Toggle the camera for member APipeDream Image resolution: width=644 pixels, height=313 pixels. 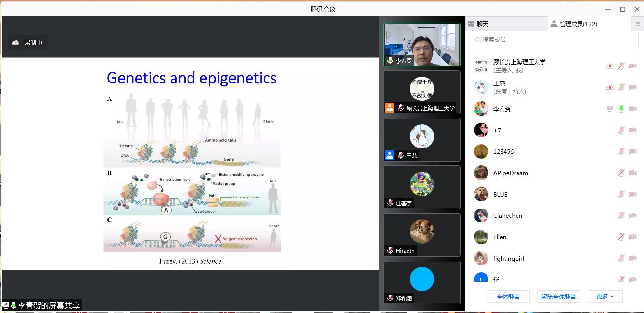(x=632, y=173)
